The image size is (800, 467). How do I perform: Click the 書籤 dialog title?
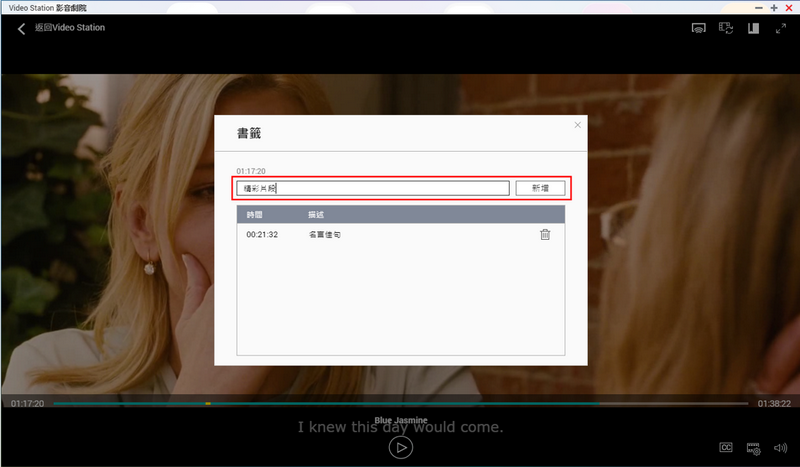[x=249, y=133]
